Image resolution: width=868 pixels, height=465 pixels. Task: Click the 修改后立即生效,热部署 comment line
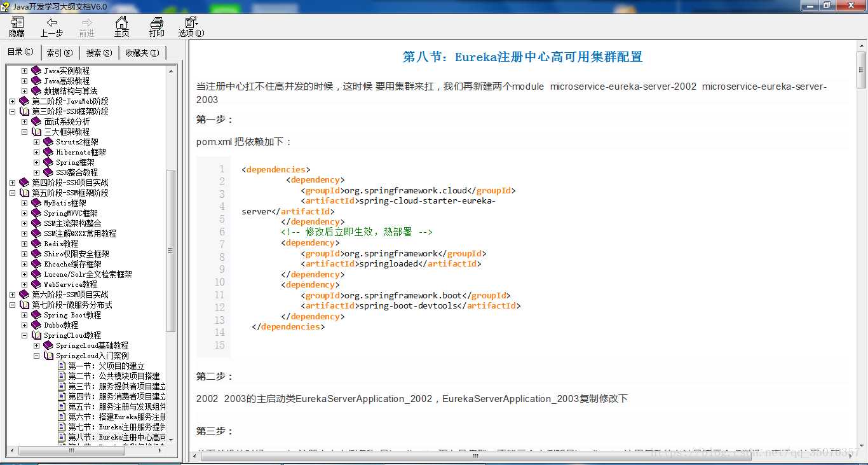point(356,232)
